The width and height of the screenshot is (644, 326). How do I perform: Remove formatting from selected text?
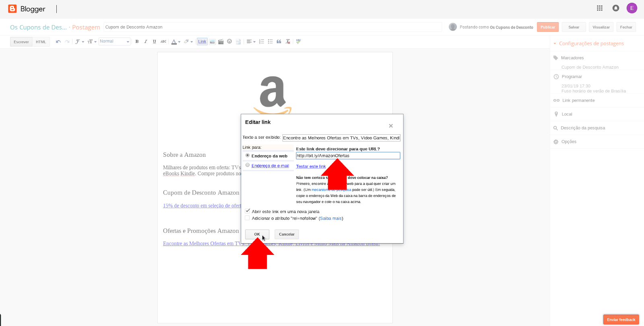[288, 41]
